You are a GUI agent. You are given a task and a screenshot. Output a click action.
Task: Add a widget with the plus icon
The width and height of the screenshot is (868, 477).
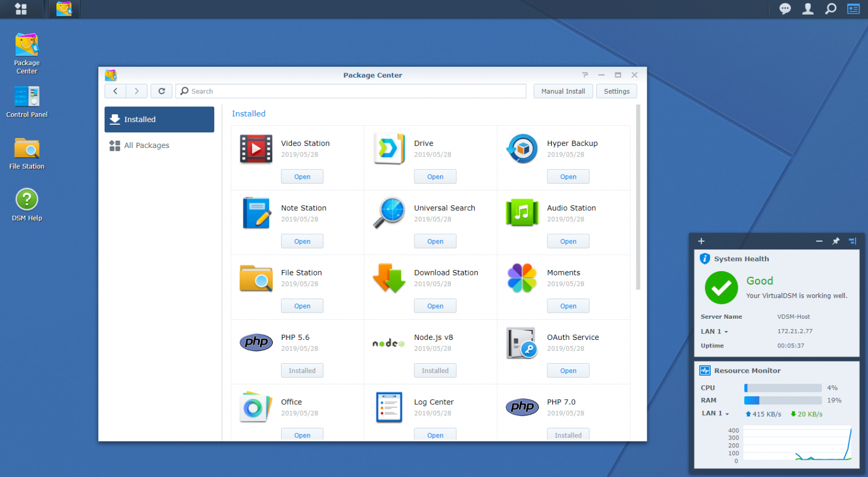click(x=701, y=241)
